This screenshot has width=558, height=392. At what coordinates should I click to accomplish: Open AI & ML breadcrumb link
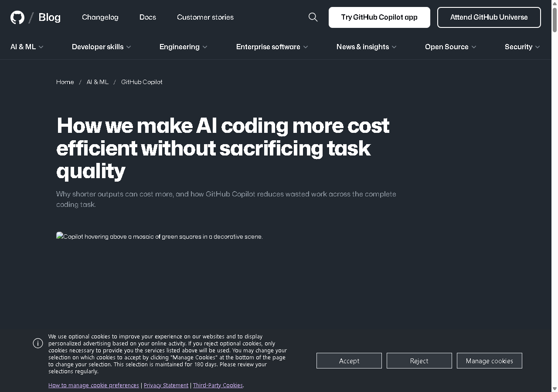click(x=98, y=82)
